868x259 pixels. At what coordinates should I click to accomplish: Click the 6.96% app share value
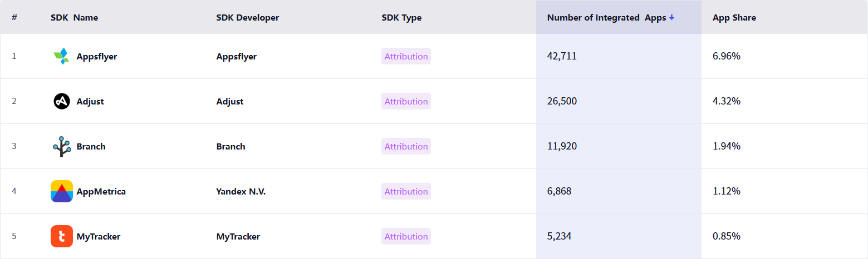[x=727, y=56]
